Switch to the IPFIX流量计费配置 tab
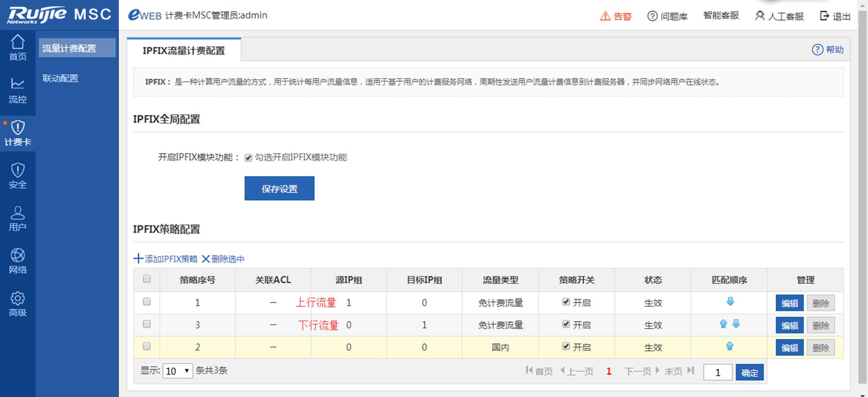Screen dimensions: 868x397 (183, 50)
